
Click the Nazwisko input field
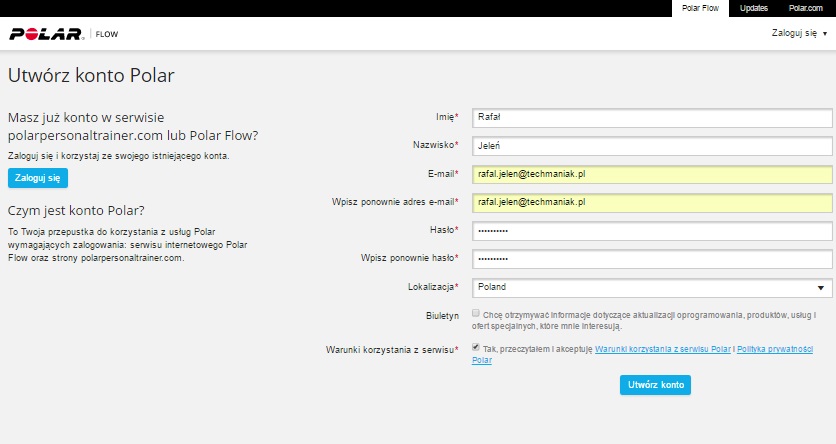coord(652,145)
